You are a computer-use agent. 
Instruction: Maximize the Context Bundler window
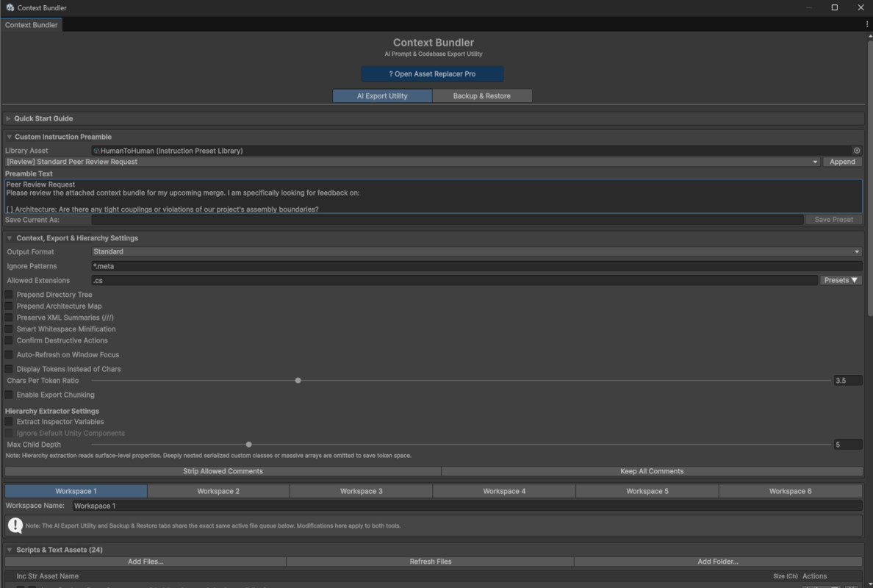(834, 7)
